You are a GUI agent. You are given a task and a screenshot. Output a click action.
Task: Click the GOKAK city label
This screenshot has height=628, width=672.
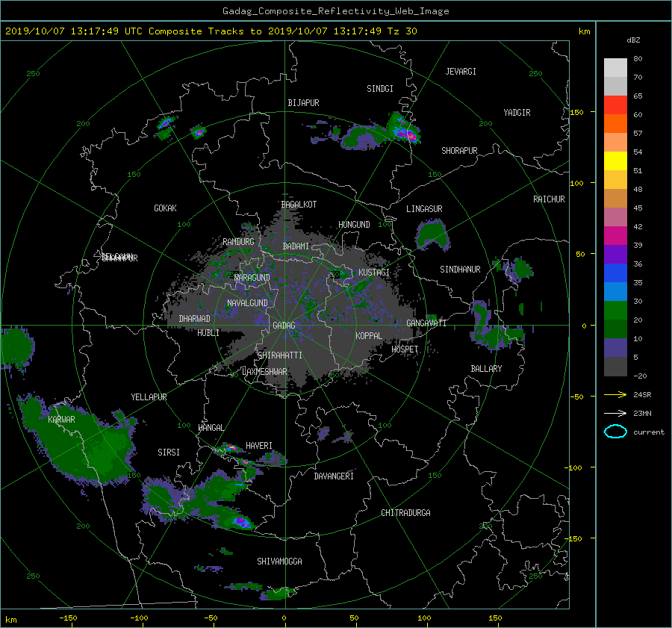pyautogui.click(x=165, y=208)
